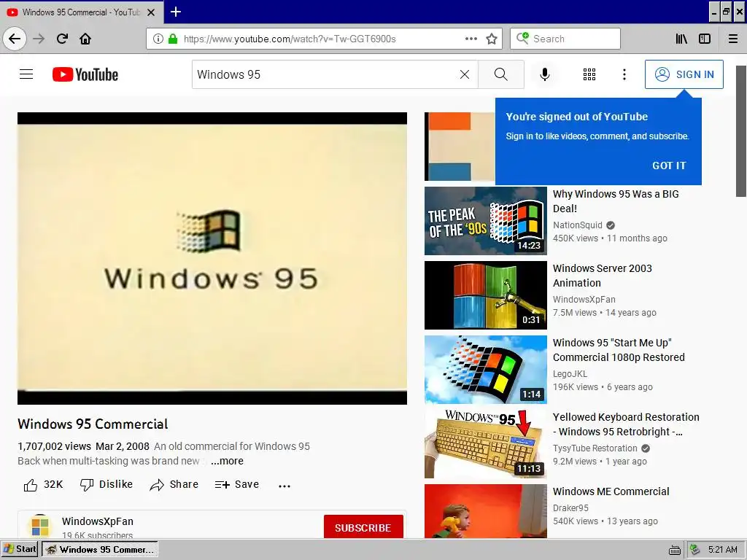Click the Dislike thumbs-down button
The image size is (747, 560).
coord(107,484)
